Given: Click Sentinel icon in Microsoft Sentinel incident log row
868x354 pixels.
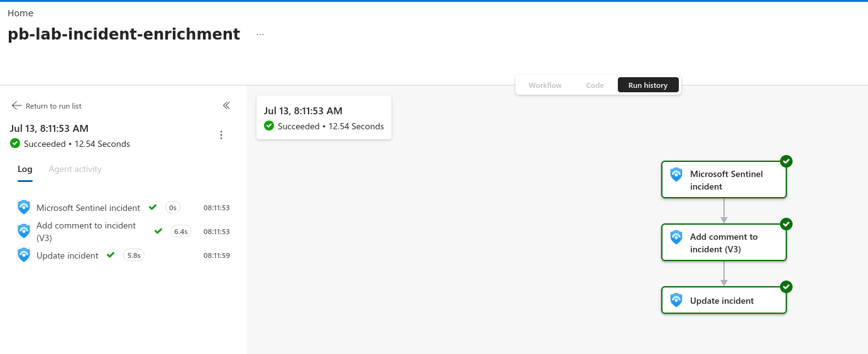Looking at the screenshot, I should click(24, 207).
